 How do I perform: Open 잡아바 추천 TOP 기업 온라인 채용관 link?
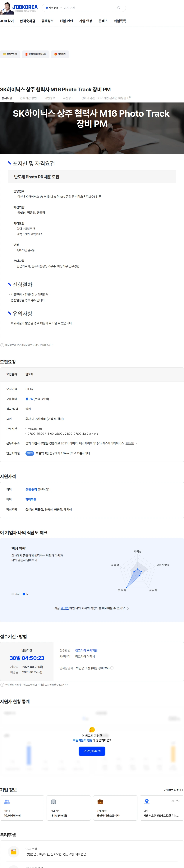pos(106,98)
